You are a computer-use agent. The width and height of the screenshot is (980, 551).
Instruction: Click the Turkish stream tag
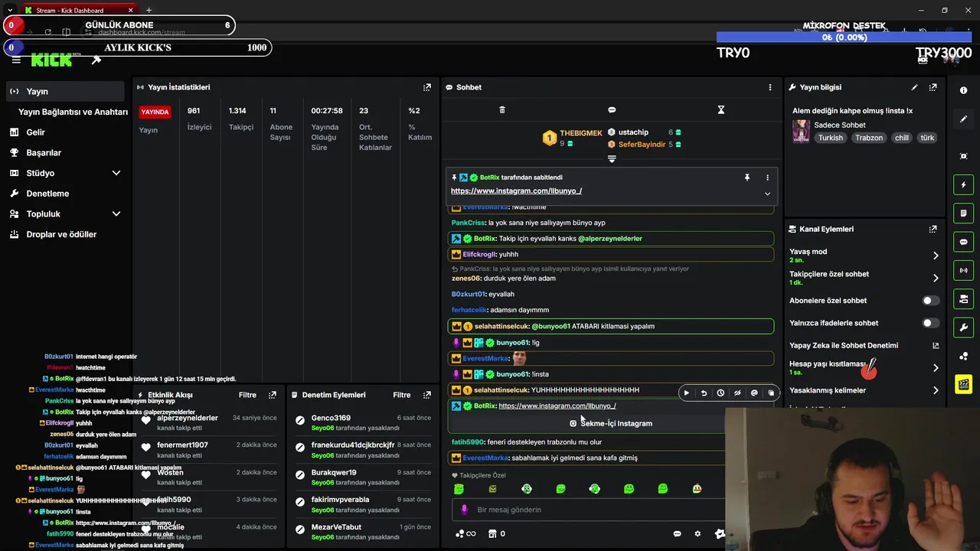830,138
